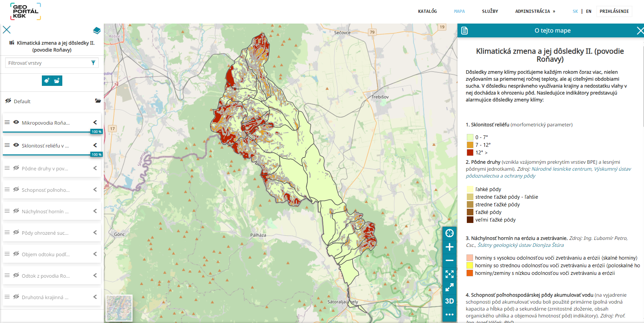Open the layers stack icon

click(97, 30)
